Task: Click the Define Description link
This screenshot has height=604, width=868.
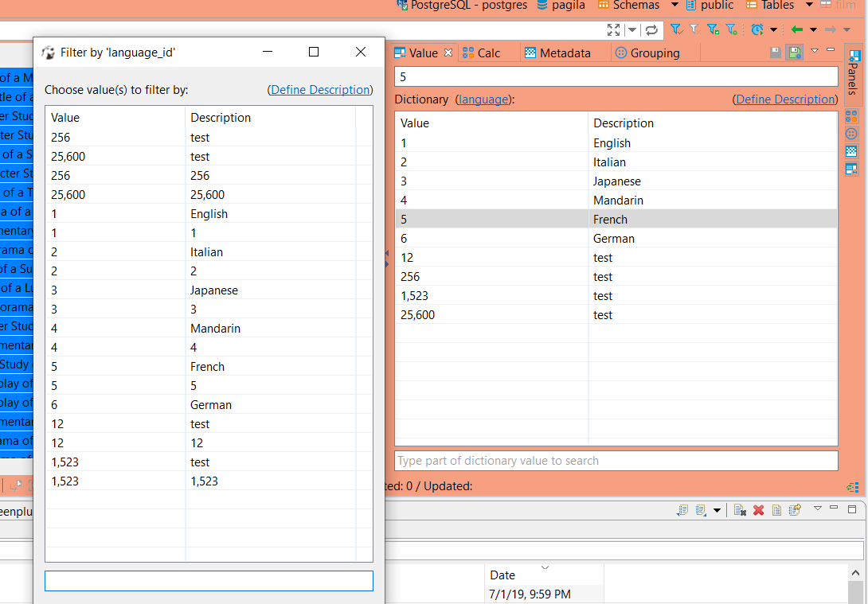Action: pyautogui.click(x=320, y=89)
